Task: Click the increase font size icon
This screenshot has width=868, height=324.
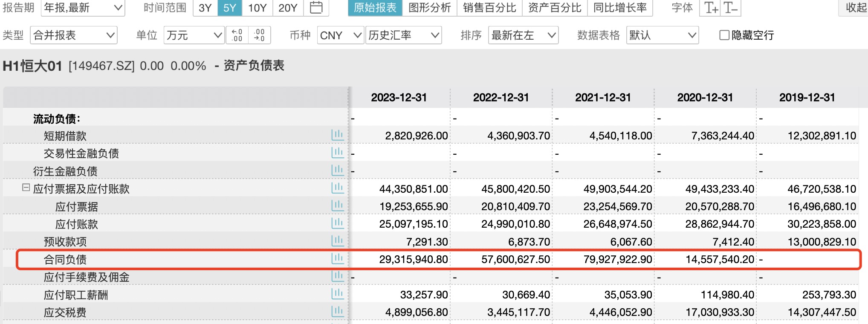Action: point(711,8)
